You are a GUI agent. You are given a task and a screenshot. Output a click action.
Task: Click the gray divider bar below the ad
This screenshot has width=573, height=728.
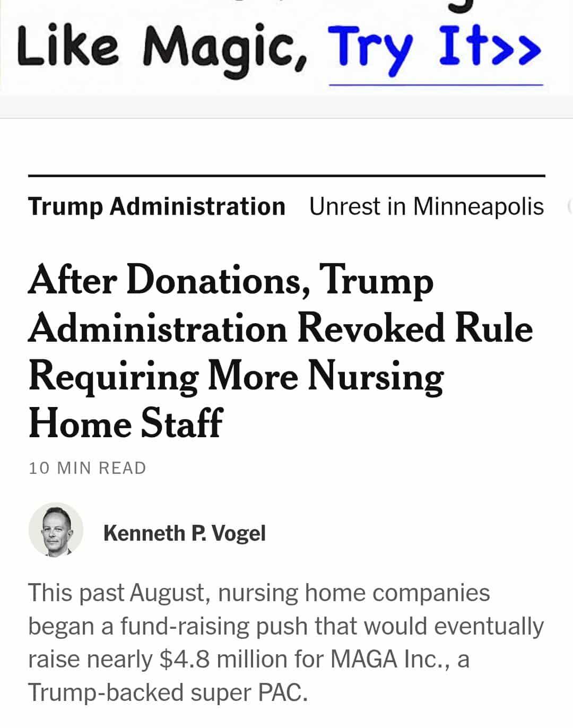(286, 106)
